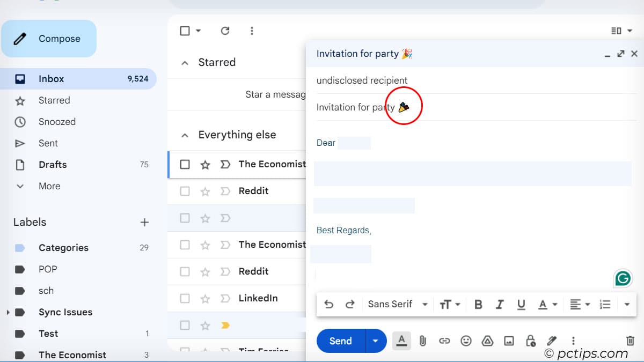
Task: Insert files using Google Drive
Action: click(x=487, y=341)
